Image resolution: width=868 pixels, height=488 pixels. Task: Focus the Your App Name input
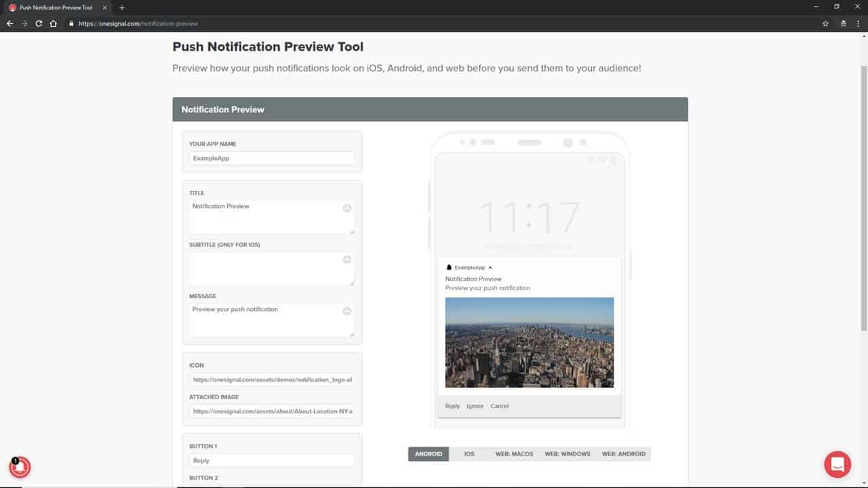pyautogui.click(x=272, y=158)
